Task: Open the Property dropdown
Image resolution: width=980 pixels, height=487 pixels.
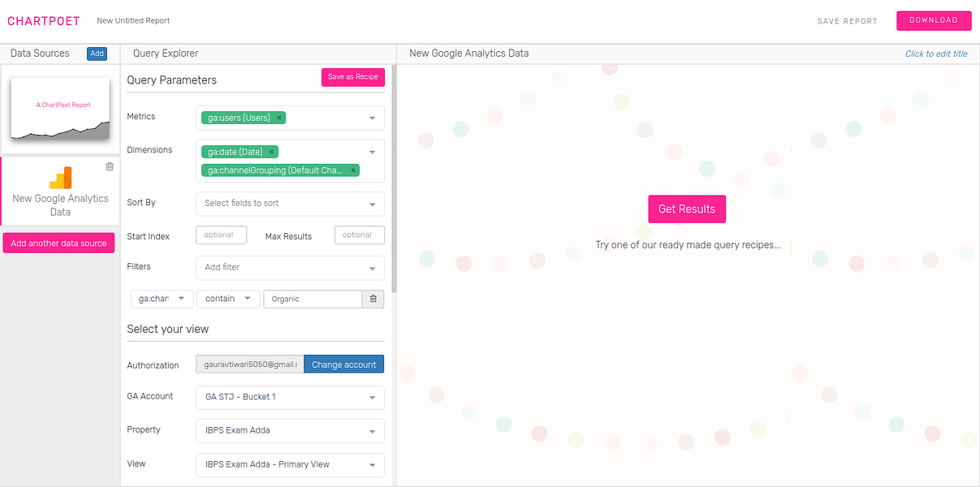Action: 290,430
